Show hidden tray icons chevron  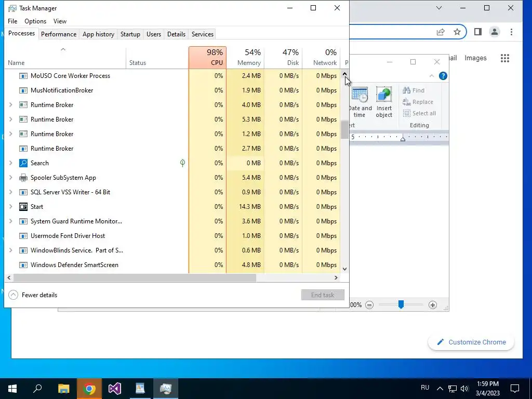pos(440,389)
